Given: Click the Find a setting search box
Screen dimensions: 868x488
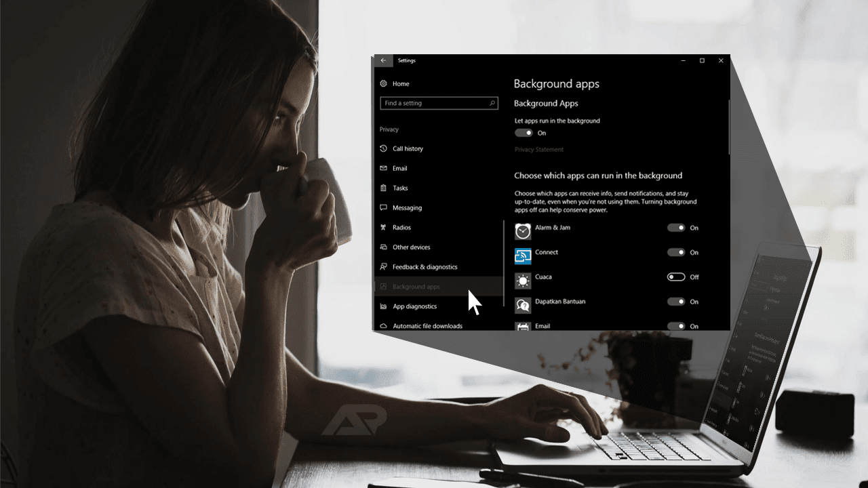Looking at the screenshot, I should (439, 103).
